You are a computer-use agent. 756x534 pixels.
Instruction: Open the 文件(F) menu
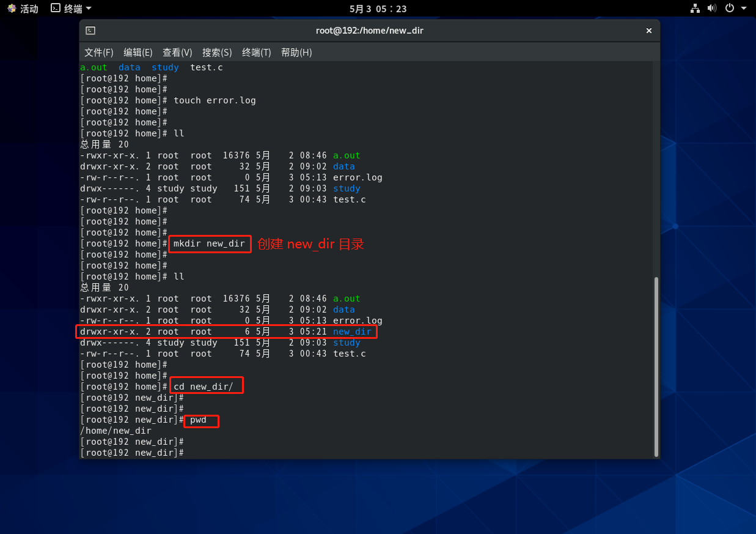point(99,53)
